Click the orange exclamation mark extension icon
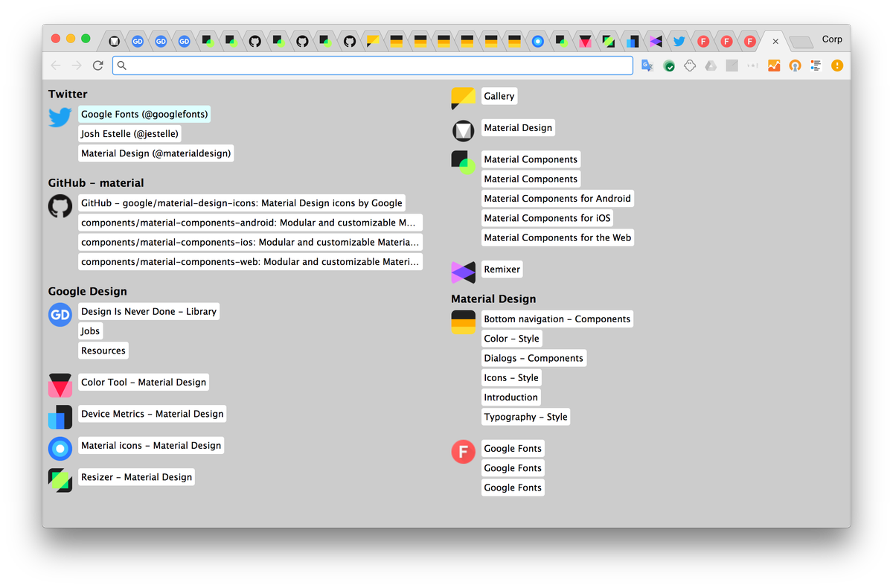 pos(837,65)
